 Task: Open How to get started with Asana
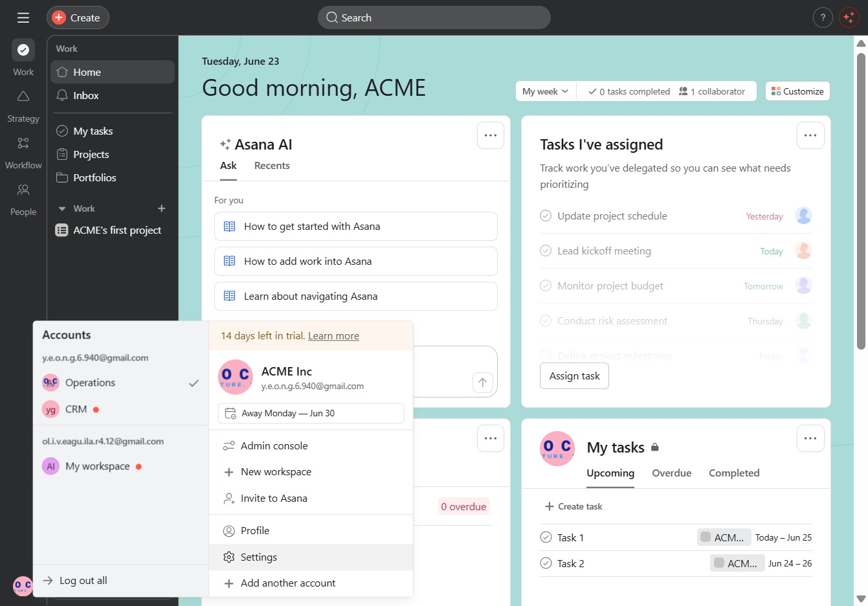(356, 226)
